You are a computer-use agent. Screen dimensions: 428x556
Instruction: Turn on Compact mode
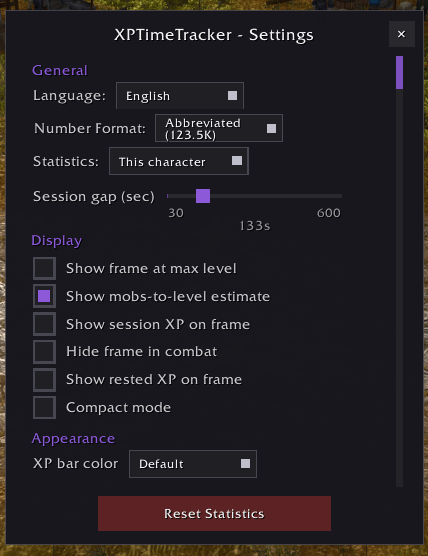click(x=44, y=407)
